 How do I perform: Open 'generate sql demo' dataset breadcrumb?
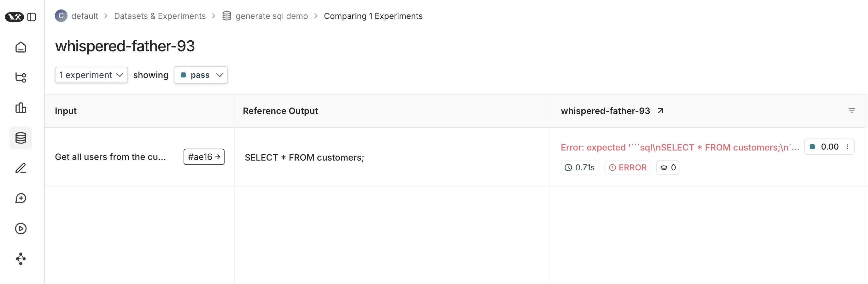click(x=271, y=16)
